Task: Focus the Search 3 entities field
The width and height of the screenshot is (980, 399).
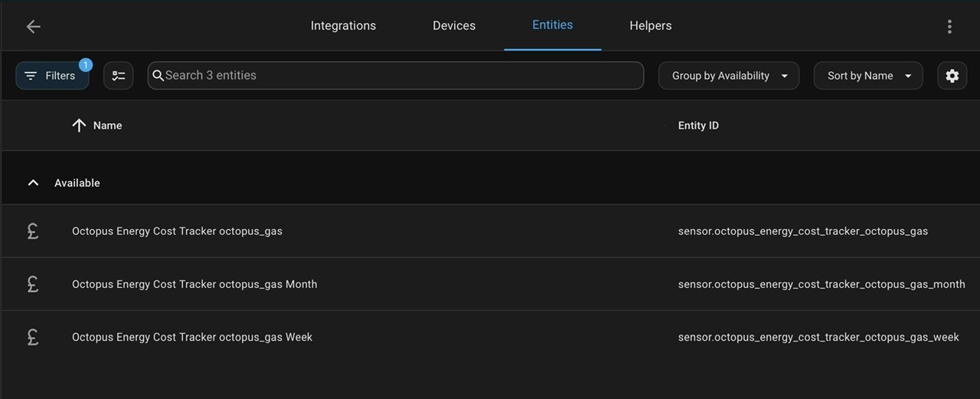Action: (396, 75)
